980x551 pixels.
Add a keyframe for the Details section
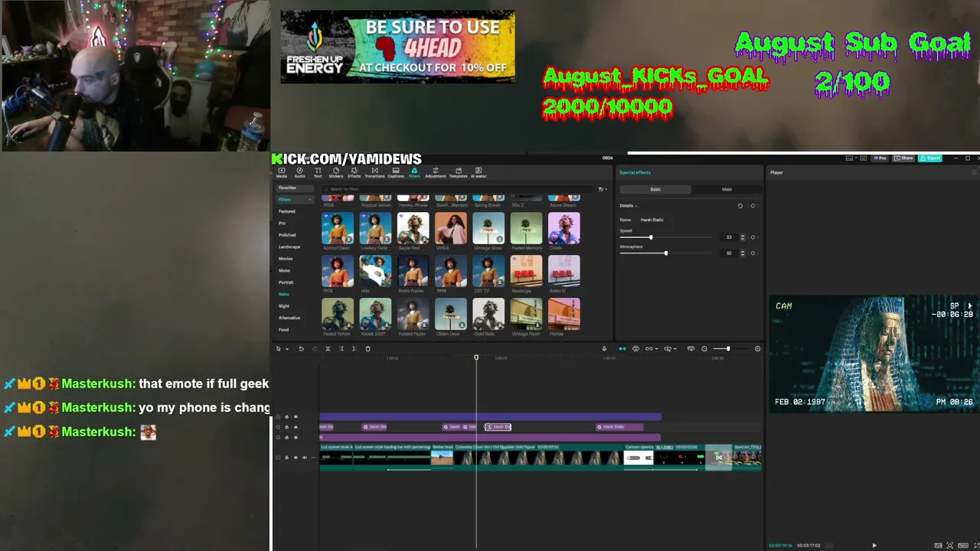click(x=753, y=206)
